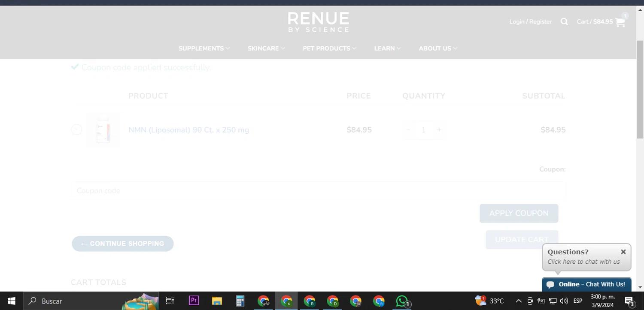Click the $84.95 subtotal value
Viewport: 644px width, 310px height.
point(553,130)
